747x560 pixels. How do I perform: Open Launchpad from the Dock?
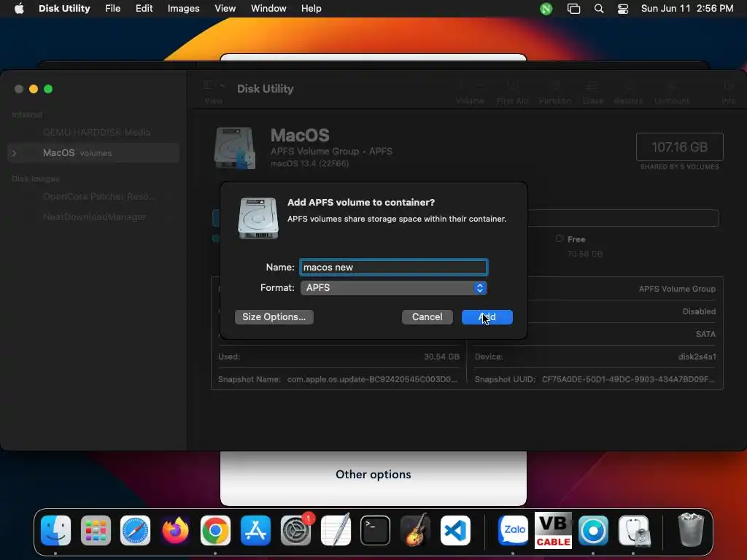click(x=96, y=530)
